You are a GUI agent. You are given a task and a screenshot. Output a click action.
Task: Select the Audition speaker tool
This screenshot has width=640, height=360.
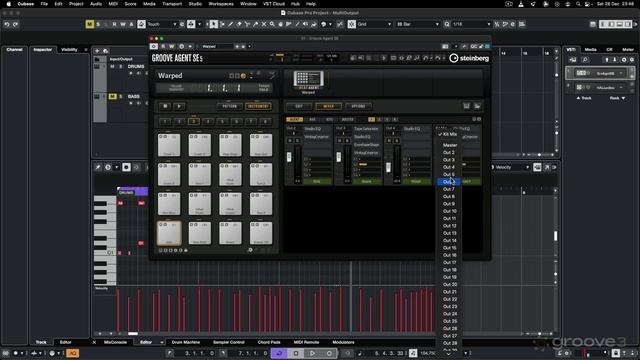[x=305, y=24]
